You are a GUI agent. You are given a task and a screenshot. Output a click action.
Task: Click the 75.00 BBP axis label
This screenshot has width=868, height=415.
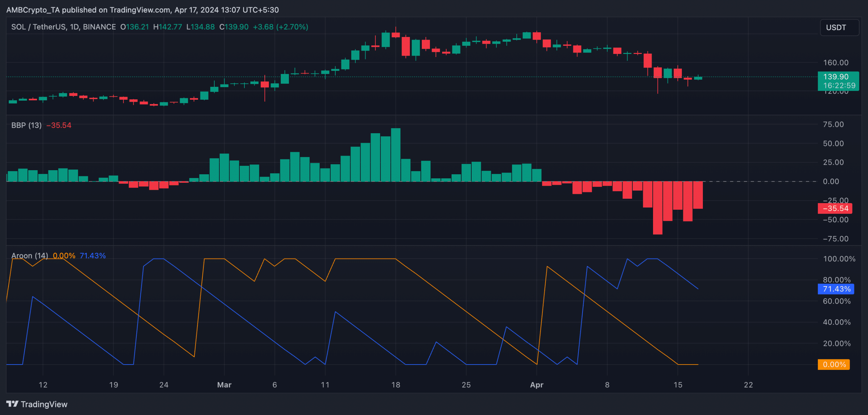coord(833,124)
